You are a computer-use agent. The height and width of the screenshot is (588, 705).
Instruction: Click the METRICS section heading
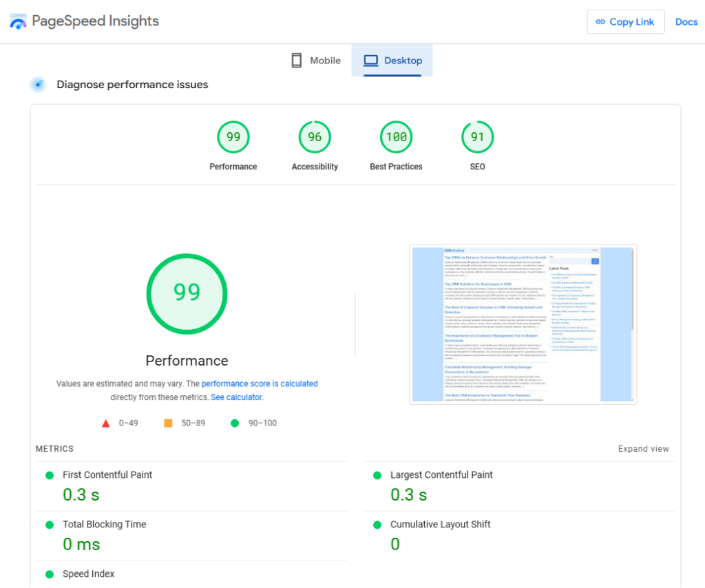(54, 449)
